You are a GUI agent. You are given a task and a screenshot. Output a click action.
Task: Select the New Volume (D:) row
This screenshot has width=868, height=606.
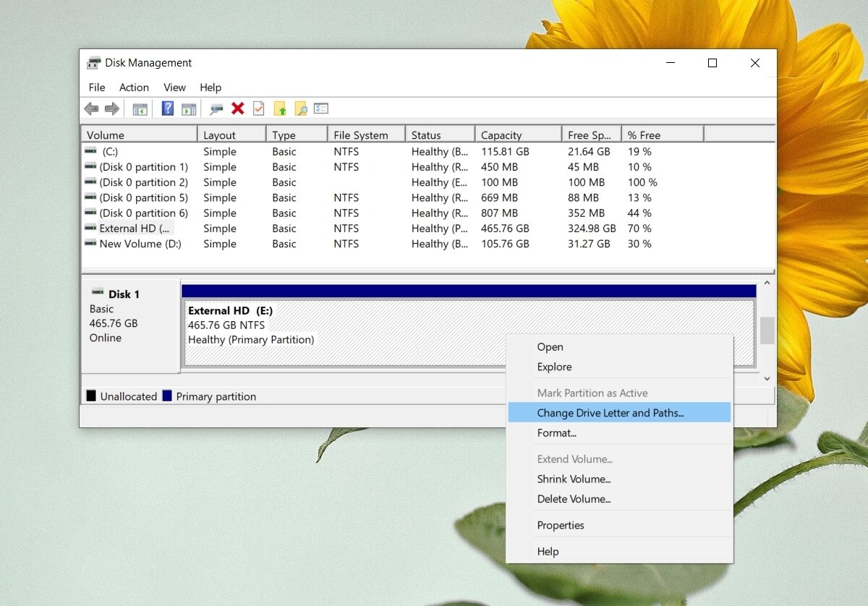coord(140,244)
